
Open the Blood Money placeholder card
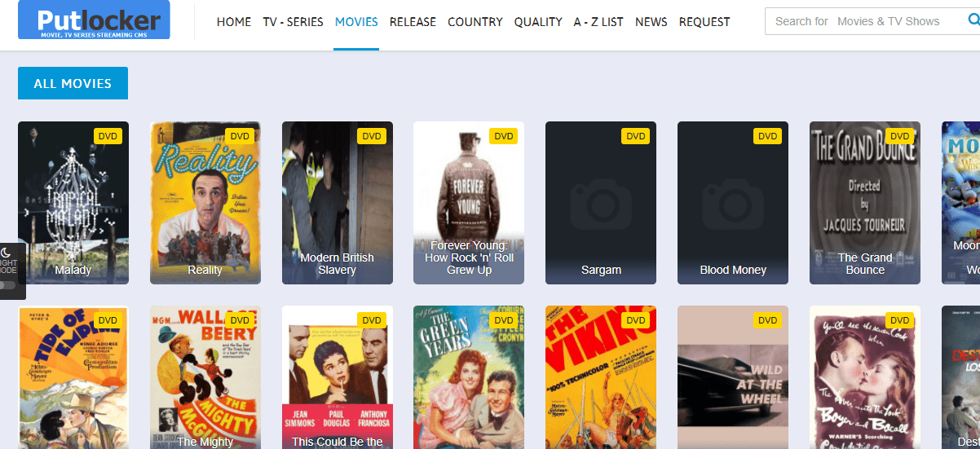[x=733, y=203]
